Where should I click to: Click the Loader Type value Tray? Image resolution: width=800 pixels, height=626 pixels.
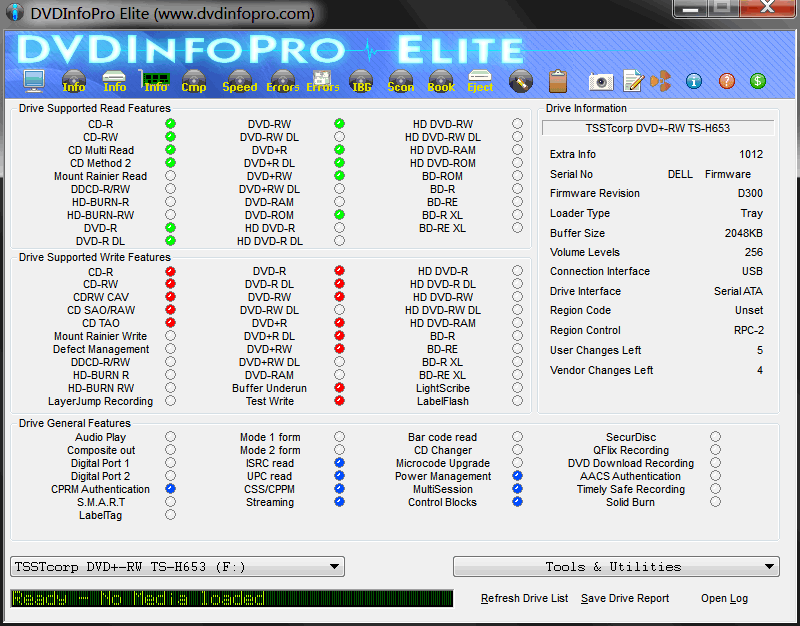coord(752,213)
